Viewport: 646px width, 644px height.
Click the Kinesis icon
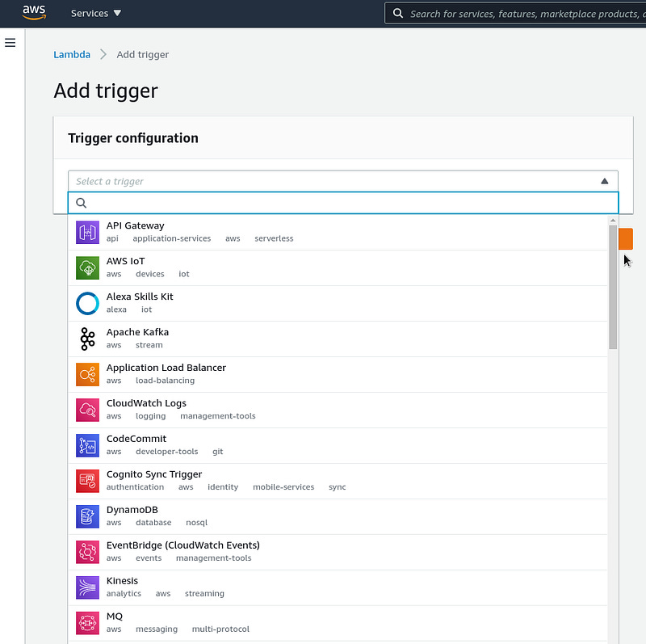[87, 587]
